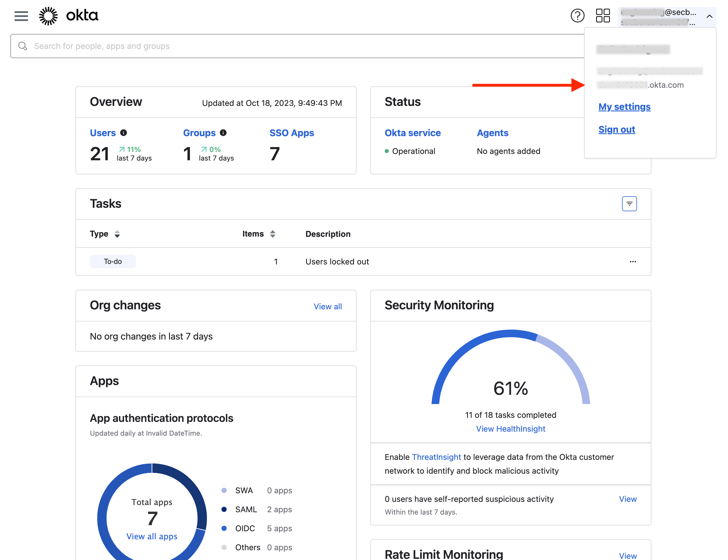The height and width of the screenshot is (560, 728).
Task: Open the SSO Apps link
Action: [292, 133]
